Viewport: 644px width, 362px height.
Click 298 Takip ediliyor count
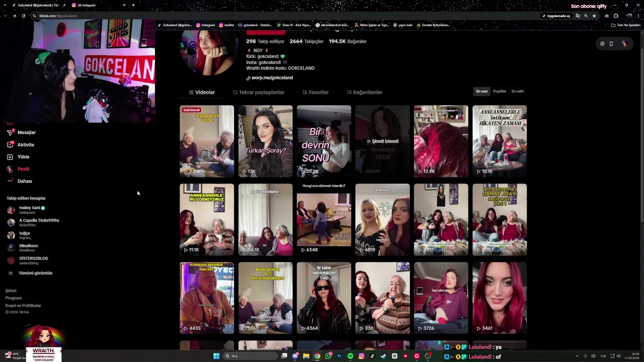pyautogui.click(x=265, y=41)
